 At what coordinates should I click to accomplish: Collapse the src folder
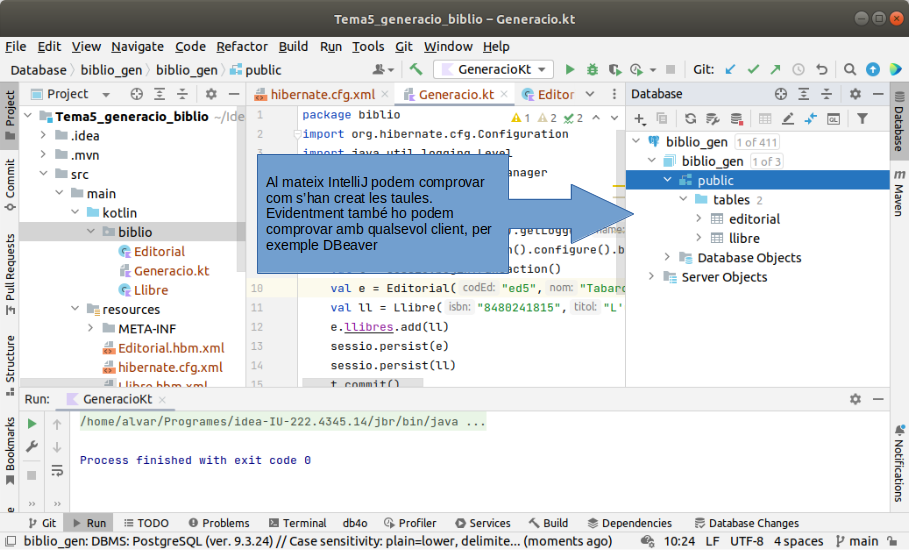44,174
